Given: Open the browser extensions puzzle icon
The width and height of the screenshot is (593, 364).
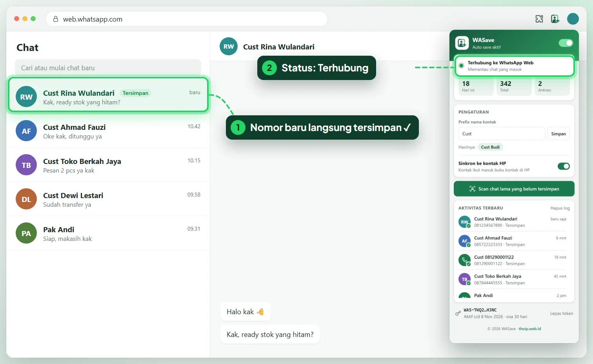Looking at the screenshot, I should pyautogui.click(x=539, y=19).
